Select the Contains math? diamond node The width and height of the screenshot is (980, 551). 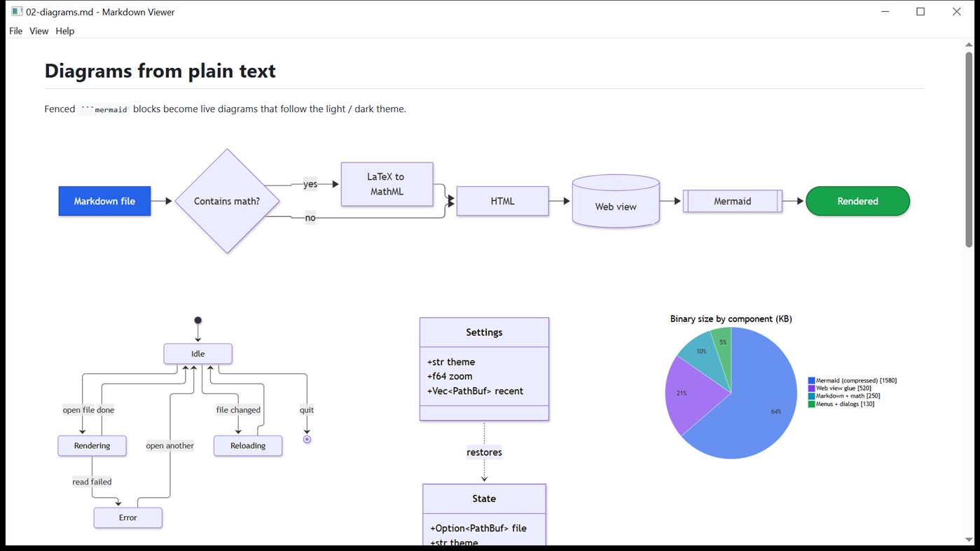coord(227,201)
